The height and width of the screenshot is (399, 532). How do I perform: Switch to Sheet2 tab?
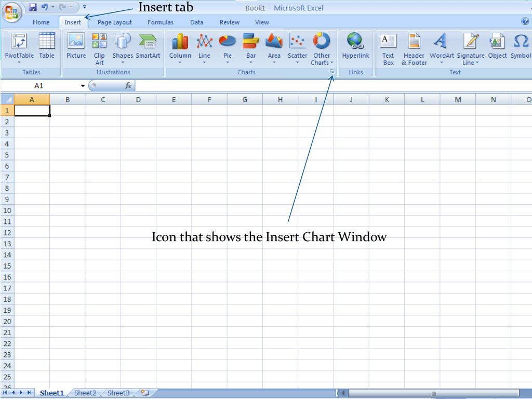coord(85,393)
